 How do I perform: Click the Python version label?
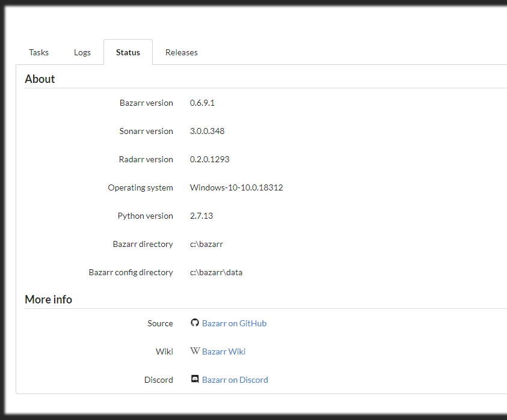coord(145,216)
